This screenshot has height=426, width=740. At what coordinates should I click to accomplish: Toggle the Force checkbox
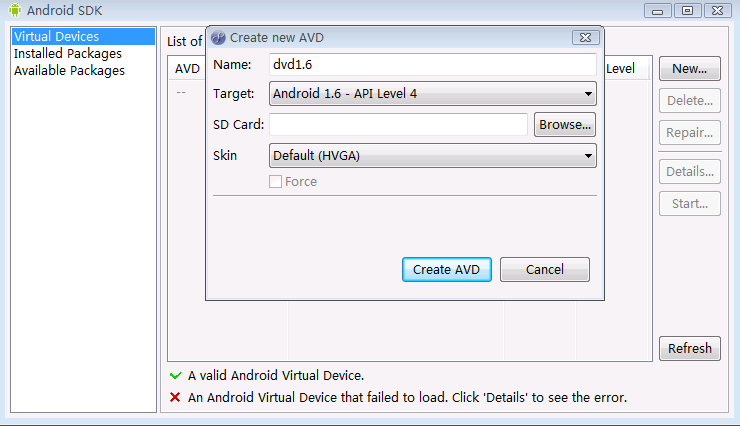(x=276, y=182)
